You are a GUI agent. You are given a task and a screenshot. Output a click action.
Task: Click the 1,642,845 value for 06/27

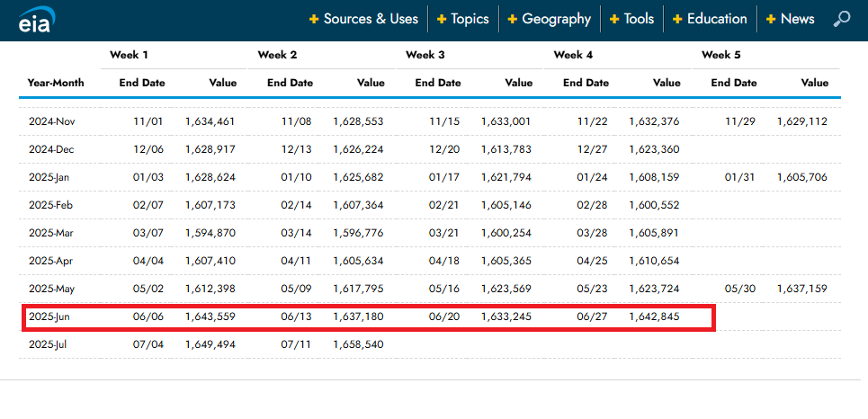(654, 316)
